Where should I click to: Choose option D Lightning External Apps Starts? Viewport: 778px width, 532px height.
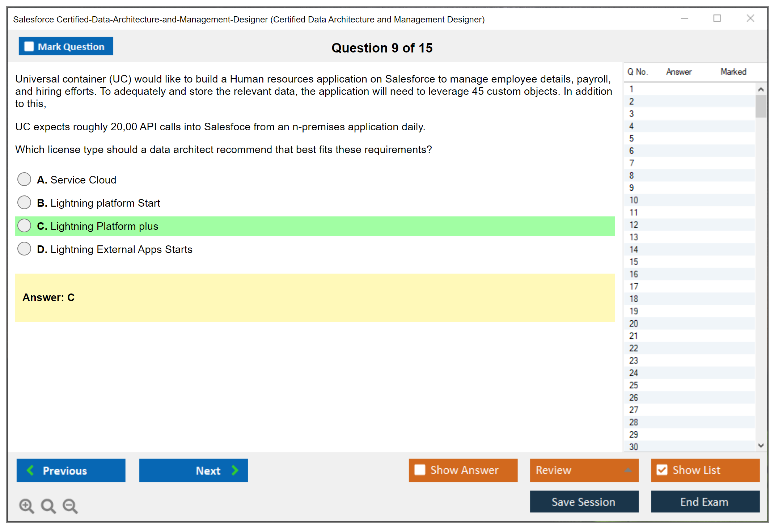pyautogui.click(x=24, y=249)
